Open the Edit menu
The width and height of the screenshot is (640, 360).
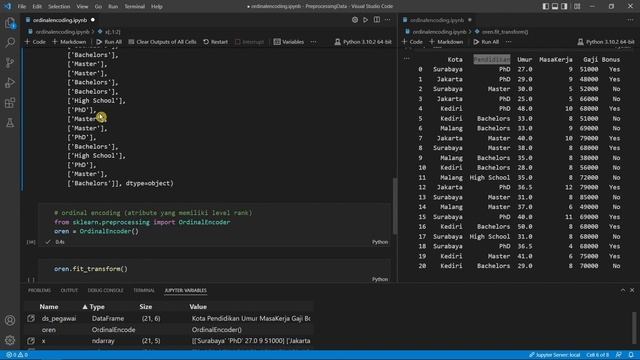coord(37,7)
